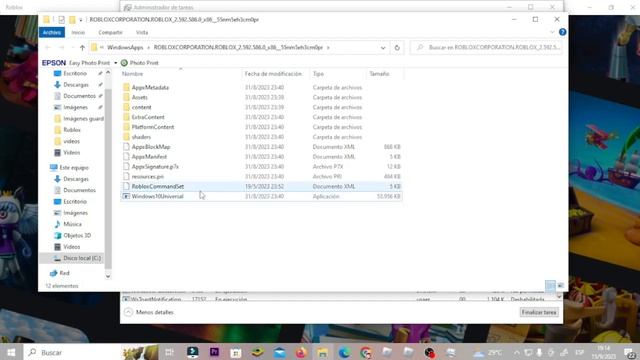The image size is (640, 360).
Task: Open Descargas in quick access
Action: (x=76, y=84)
